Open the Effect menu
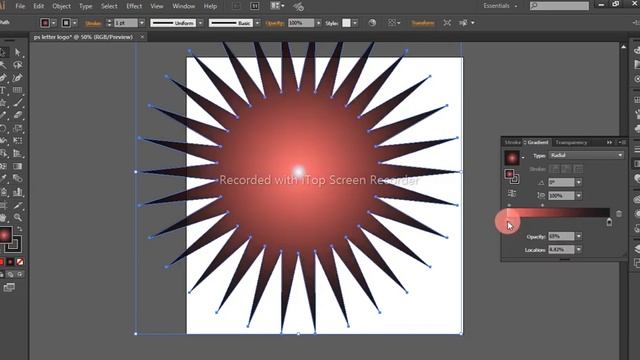Image resolution: width=640 pixels, height=360 pixels. (134, 6)
